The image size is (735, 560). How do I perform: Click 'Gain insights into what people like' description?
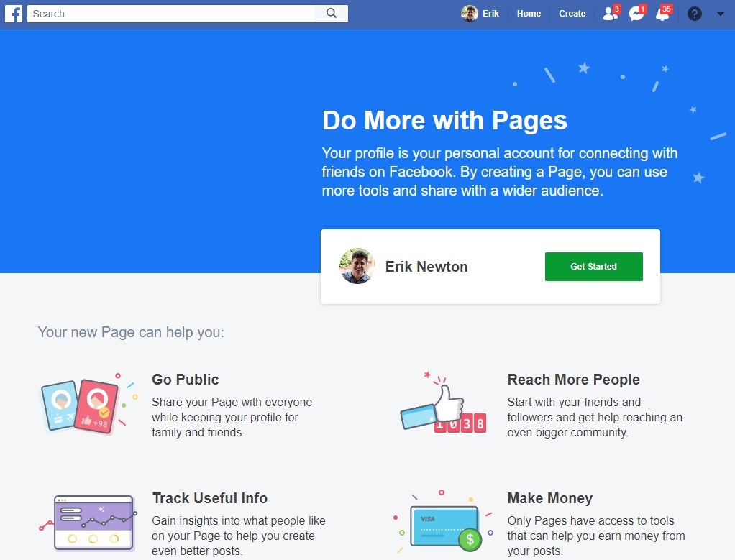point(238,536)
